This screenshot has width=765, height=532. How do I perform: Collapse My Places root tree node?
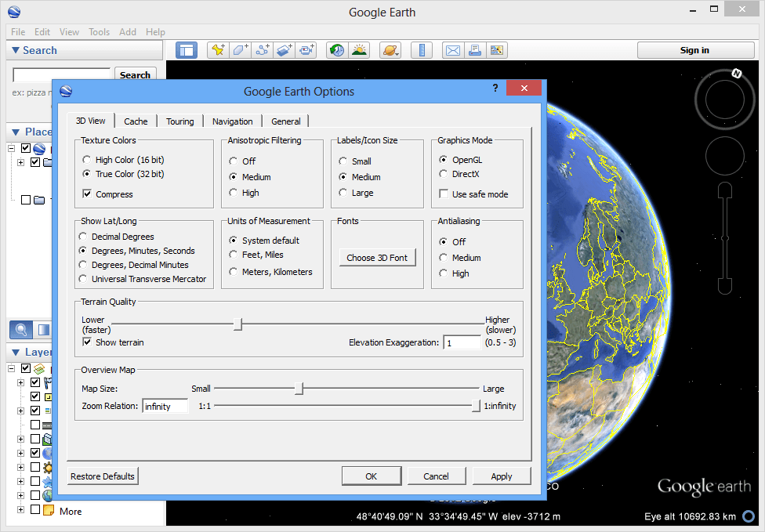12,148
